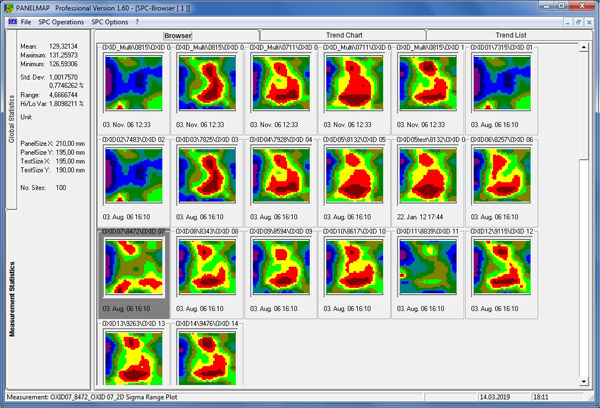Click the status bar date 14.03.2019
600x408 pixels.
click(x=494, y=397)
